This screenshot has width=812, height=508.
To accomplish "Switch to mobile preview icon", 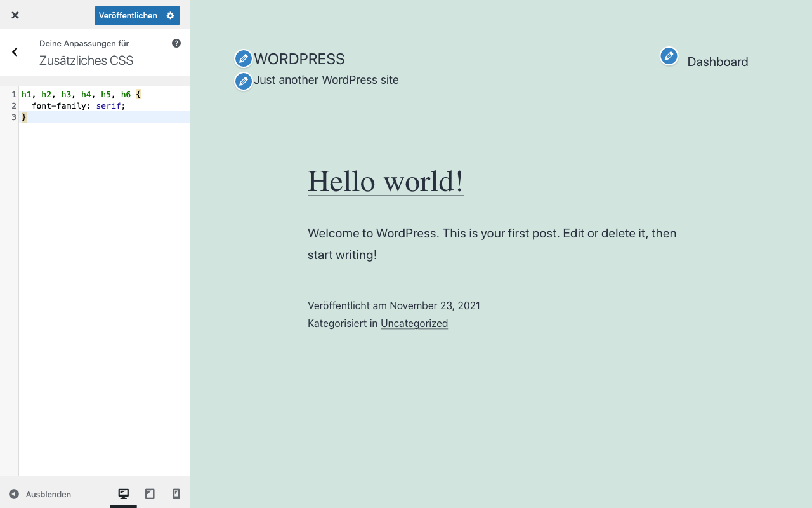I will [176, 493].
